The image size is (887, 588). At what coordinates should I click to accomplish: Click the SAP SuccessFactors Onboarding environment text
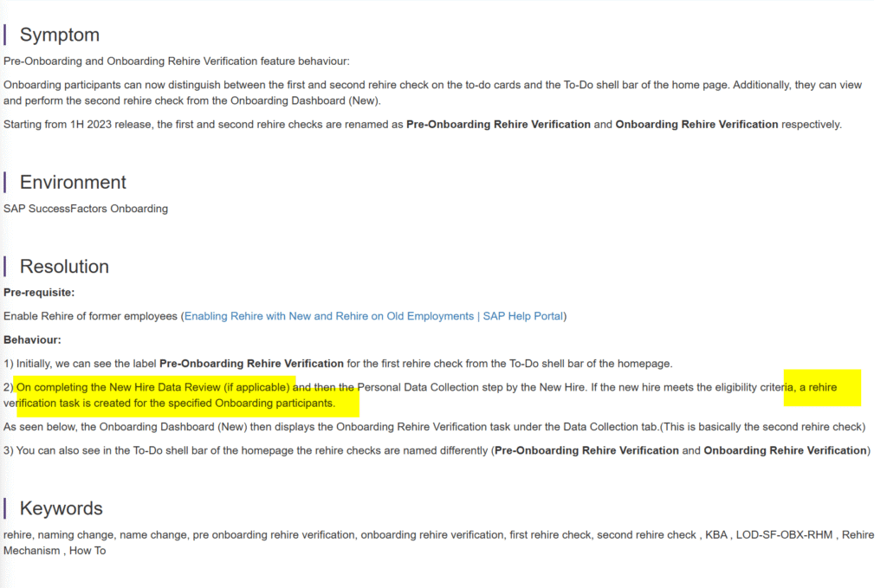(86, 209)
